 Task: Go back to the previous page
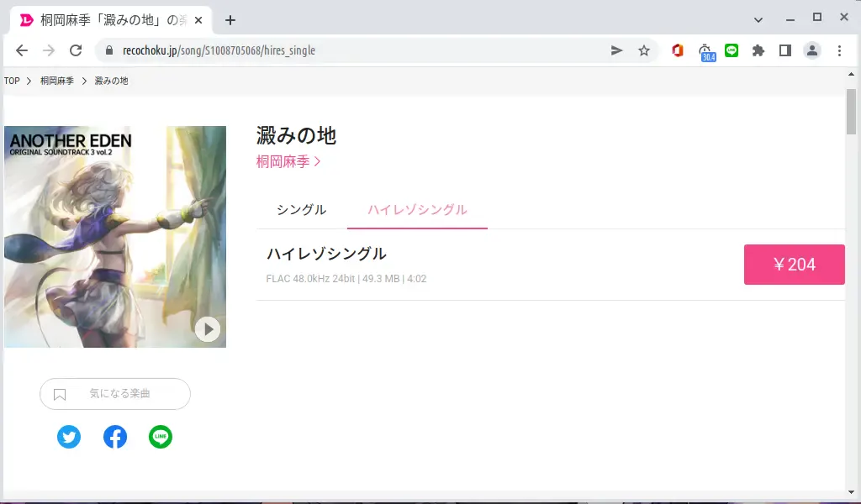[22, 50]
